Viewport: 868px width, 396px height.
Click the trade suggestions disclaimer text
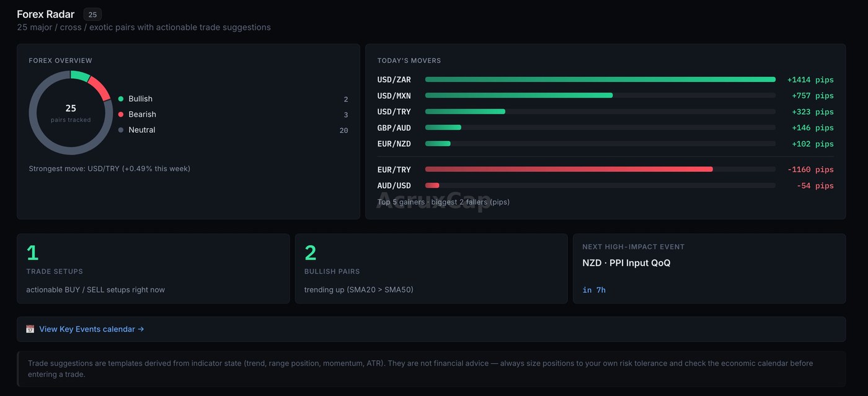[x=420, y=369]
